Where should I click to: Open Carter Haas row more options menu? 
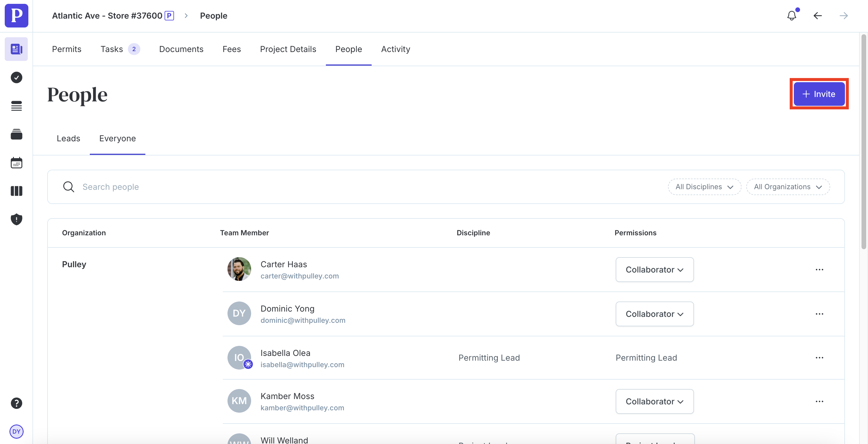(x=819, y=270)
